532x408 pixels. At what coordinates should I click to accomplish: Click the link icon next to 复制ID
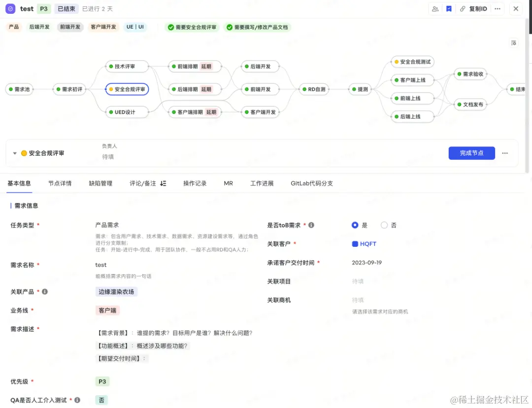click(463, 8)
